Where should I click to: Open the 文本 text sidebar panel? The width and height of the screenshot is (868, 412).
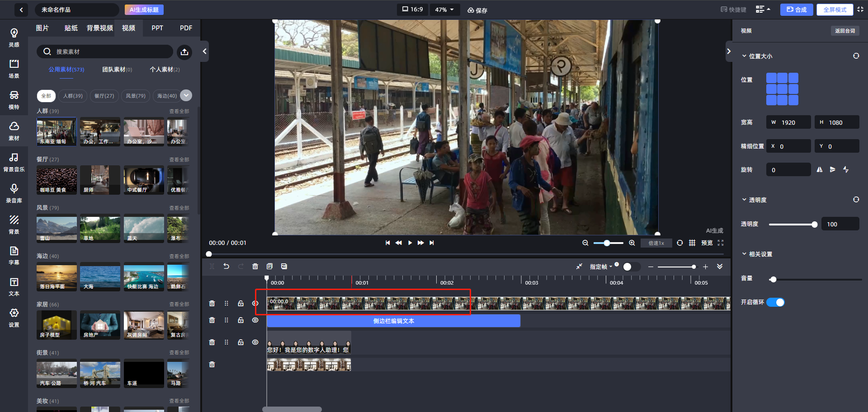click(14, 286)
